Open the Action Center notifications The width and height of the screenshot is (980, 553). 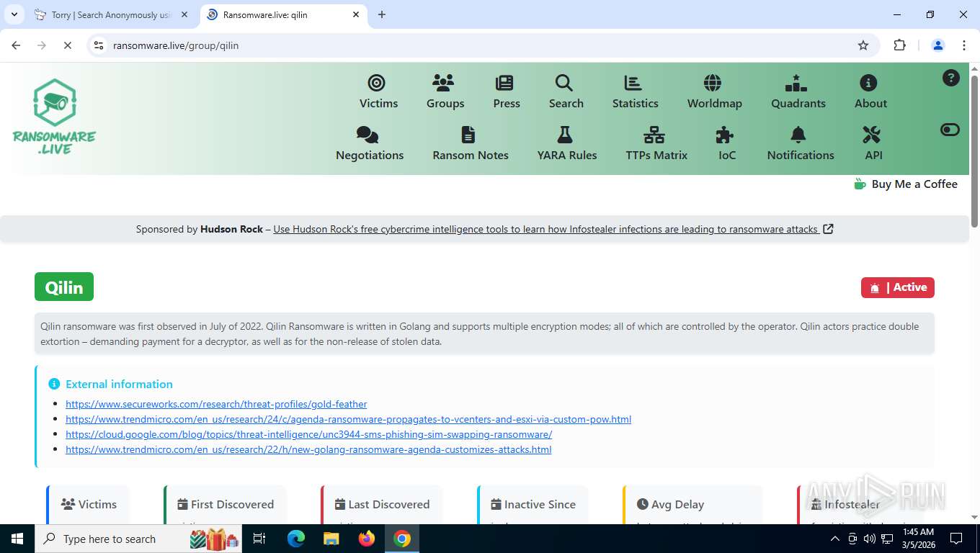tap(956, 539)
